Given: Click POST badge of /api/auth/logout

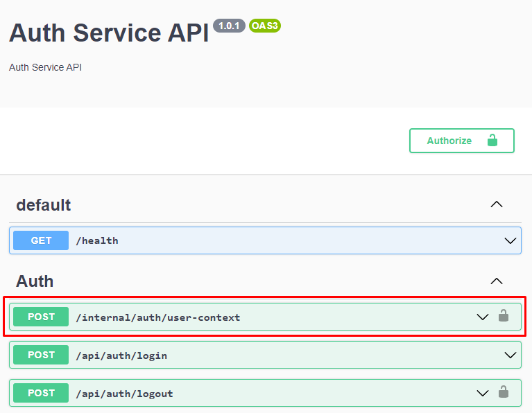Looking at the screenshot, I should coord(41,393).
